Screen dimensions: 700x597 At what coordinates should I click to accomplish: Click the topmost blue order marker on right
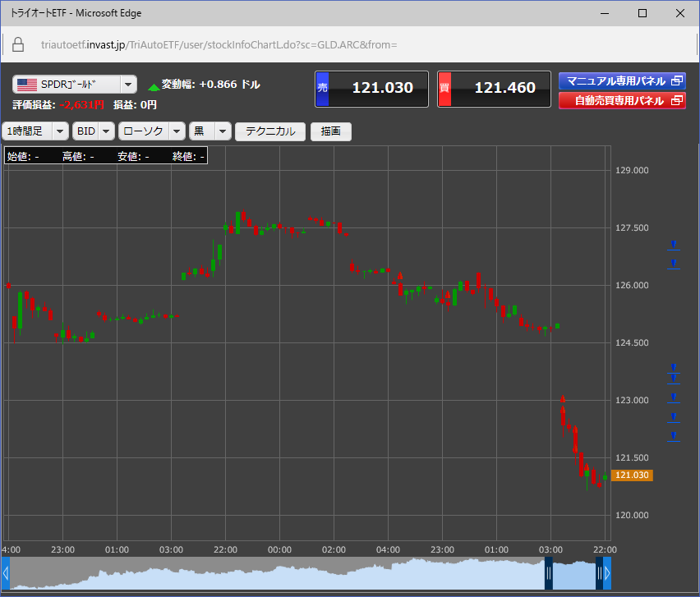point(673,245)
